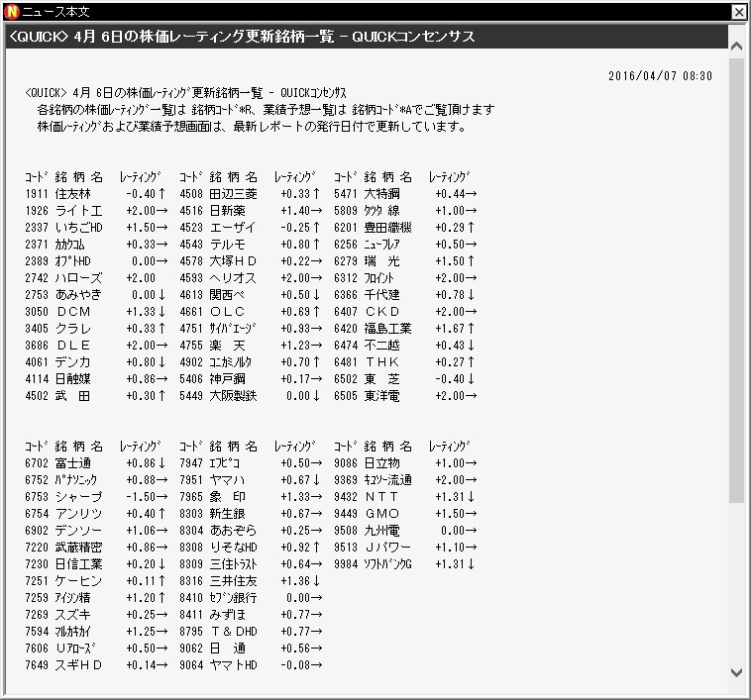Select row 5471 大特鋼
The image size is (751, 700).
[405, 194]
